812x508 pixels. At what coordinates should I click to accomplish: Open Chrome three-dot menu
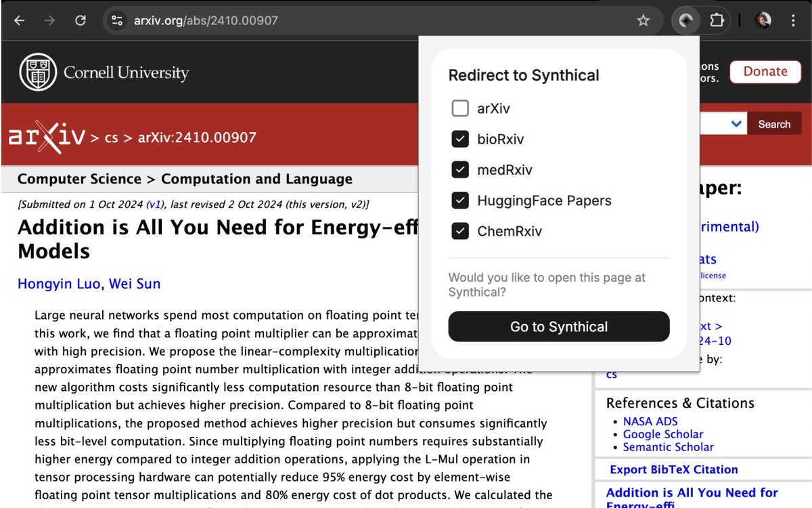[x=793, y=20]
